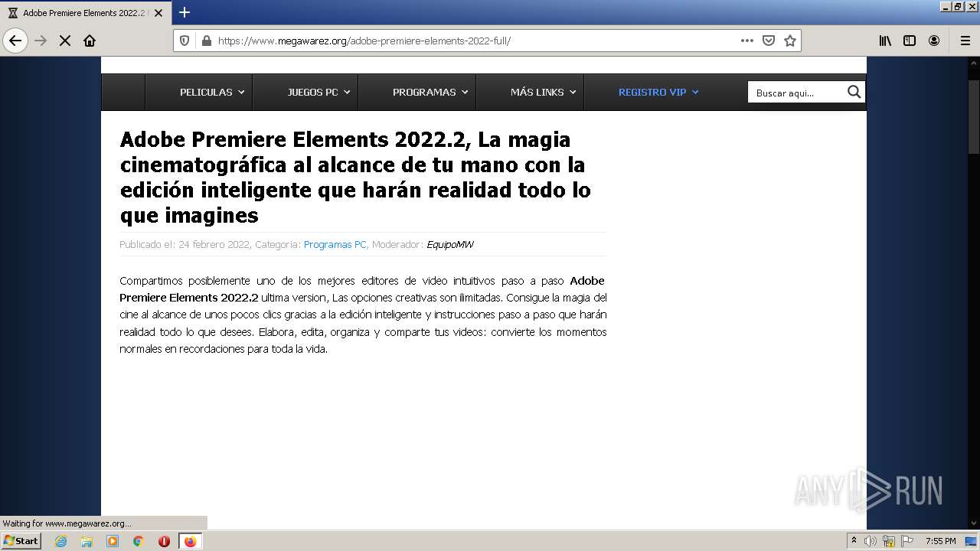
Task: Open Action Center flag icon
Action: (907, 541)
